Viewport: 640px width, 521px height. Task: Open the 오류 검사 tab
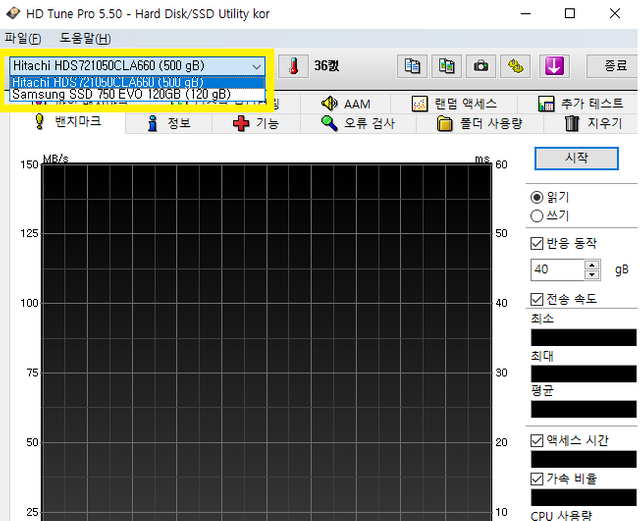(x=358, y=123)
